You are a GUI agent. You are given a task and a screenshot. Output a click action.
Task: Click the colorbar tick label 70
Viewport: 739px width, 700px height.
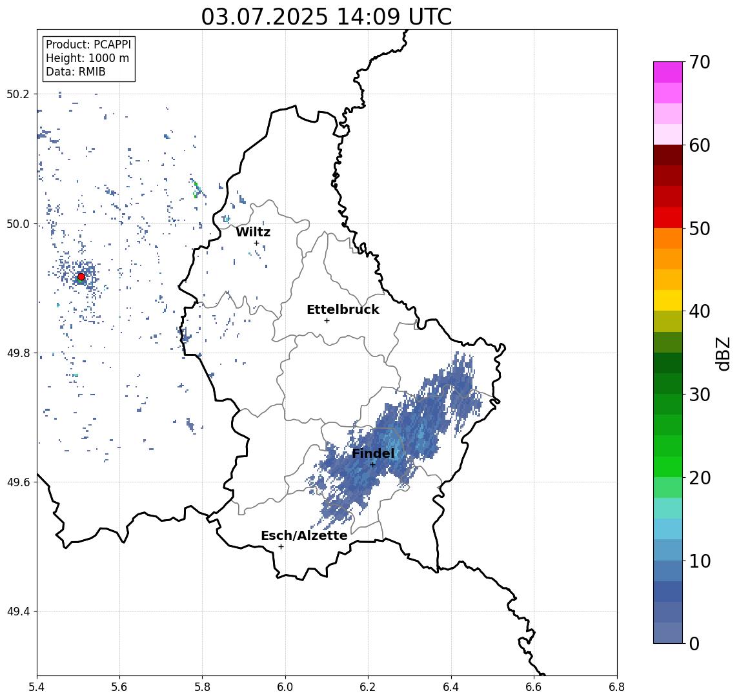700,62
